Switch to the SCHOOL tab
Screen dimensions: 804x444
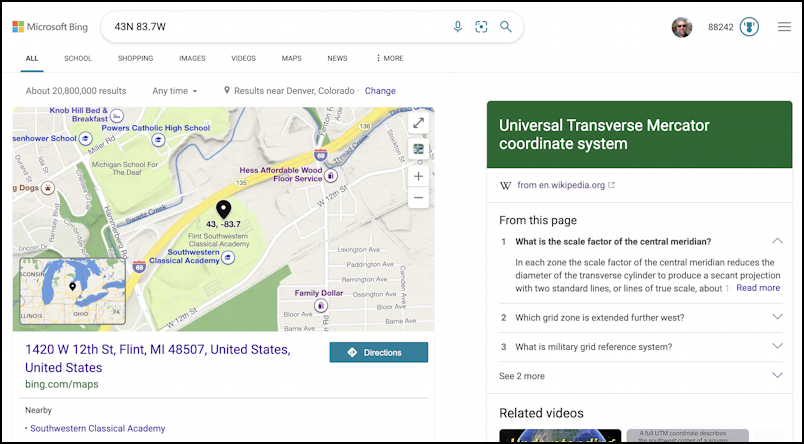pos(78,58)
